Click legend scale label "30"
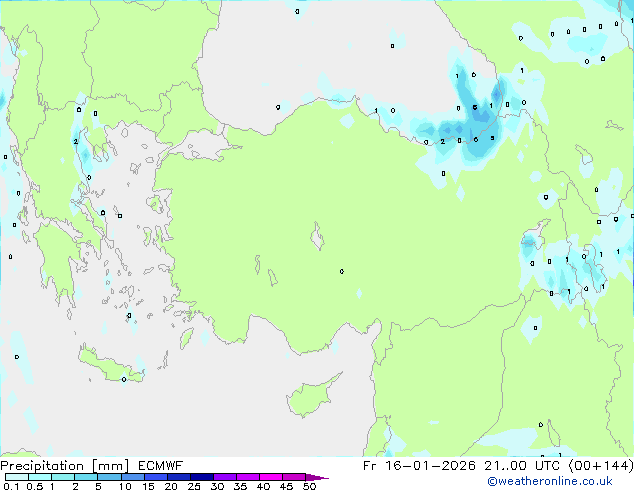Image resolution: width=634 pixels, height=490 pixels. tap(217, 486)
